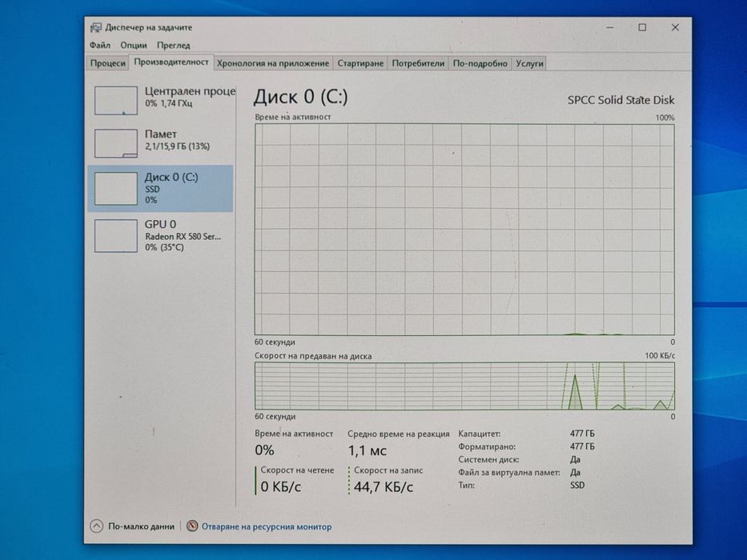Viewport: 747px width, 560px height.
Task: Open Отваряне на ресурсния монитор link
Action: click(267, 526)
